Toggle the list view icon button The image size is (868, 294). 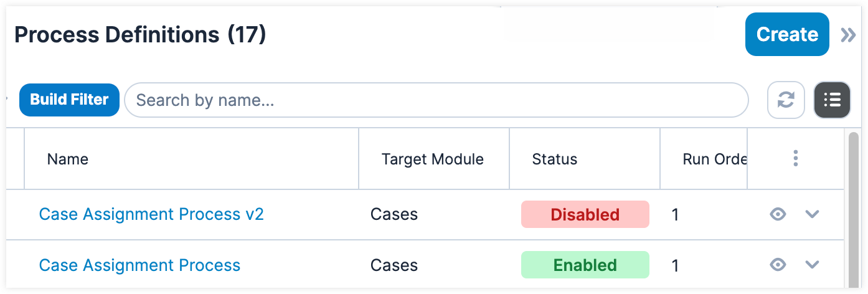coord(832,100)
